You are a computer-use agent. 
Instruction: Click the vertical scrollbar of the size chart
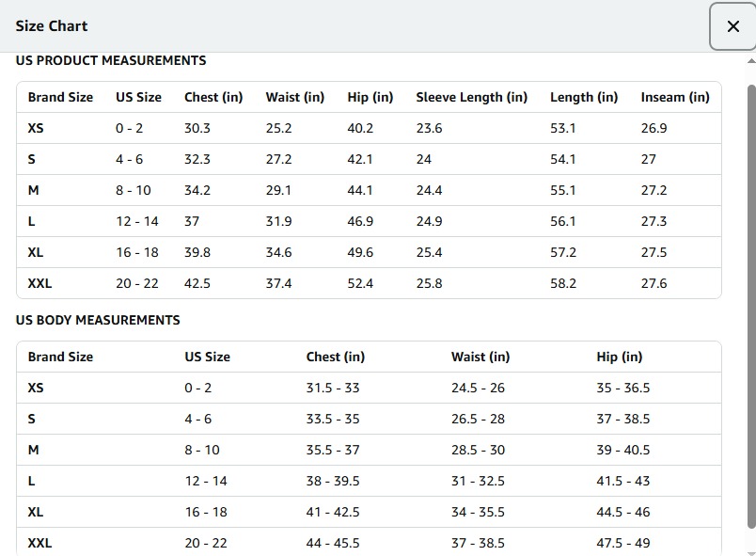[750, 301]
